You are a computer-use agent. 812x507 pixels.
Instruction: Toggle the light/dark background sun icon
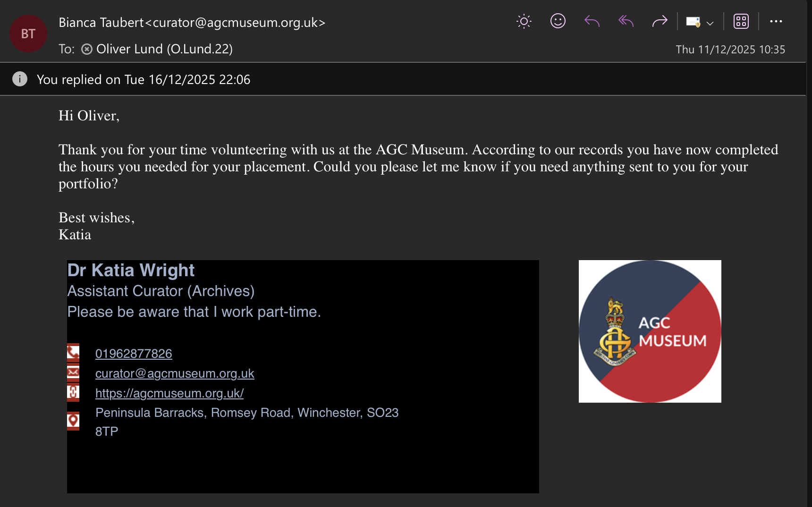click(524, 21)
